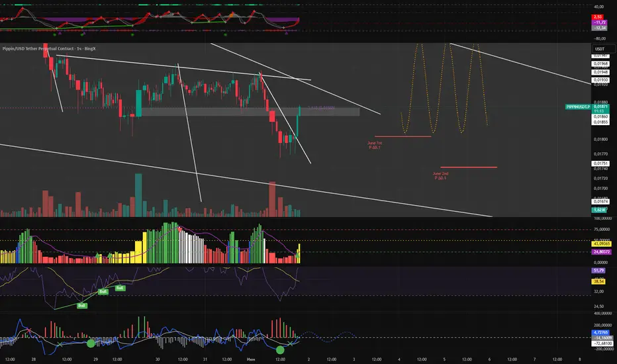The height and width of the screenshot is (364, 617).
Task: Click the 0,01948 price label
Action: [600, 72]
